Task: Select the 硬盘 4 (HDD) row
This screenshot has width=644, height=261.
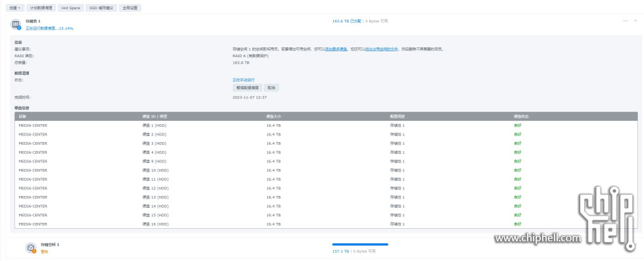Action: [x=326, y=153]
